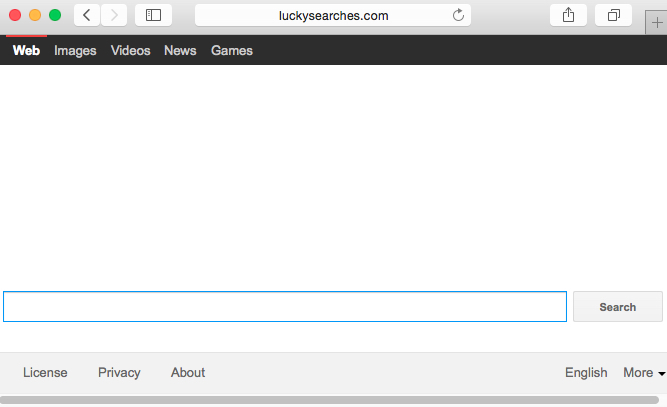Show all tabs overview icon
The height and width of the screenshot is (407, 667).
[614, 15]
